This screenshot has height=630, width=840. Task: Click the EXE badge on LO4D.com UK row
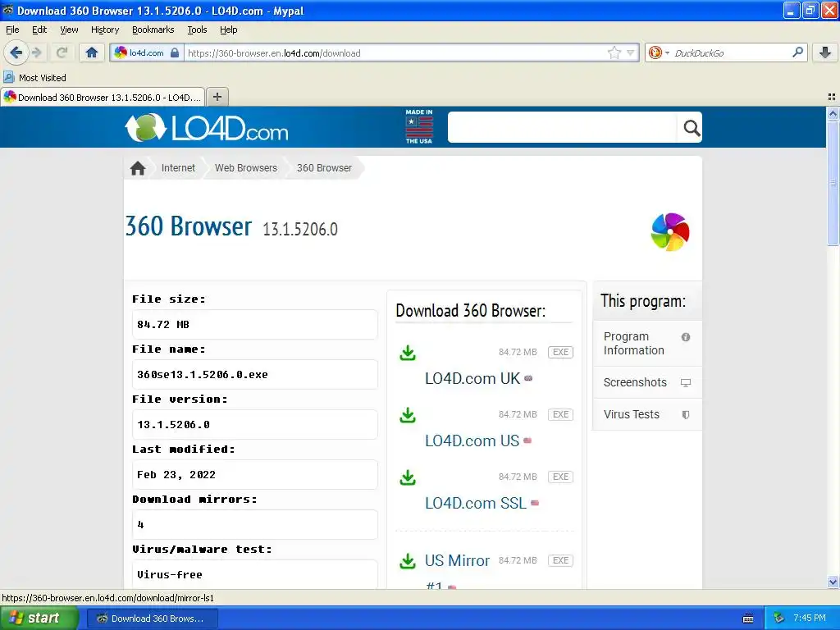pos(560,352)
